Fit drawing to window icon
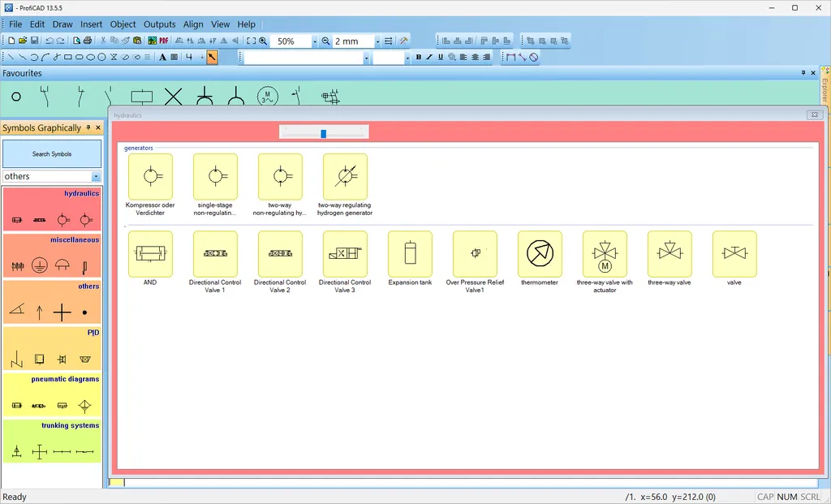Image resolution: width=831 pixels, height=504 pixels. [252, 41]
